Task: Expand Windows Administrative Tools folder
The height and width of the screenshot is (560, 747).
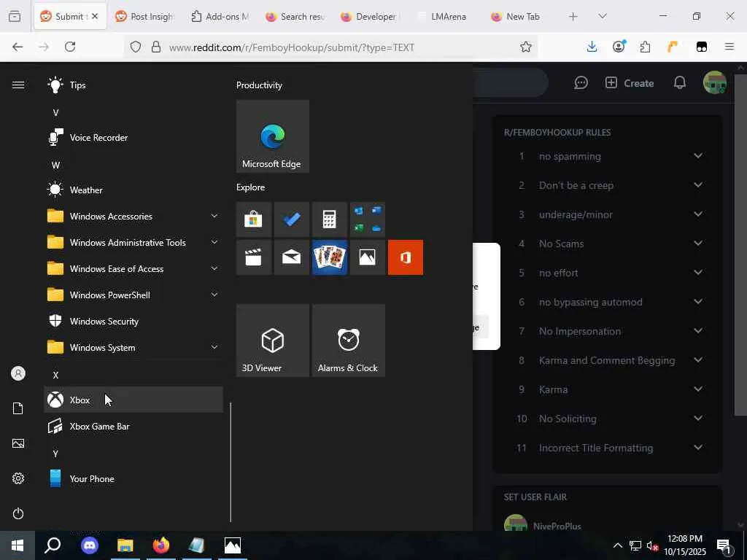Action: pos(133,242)
